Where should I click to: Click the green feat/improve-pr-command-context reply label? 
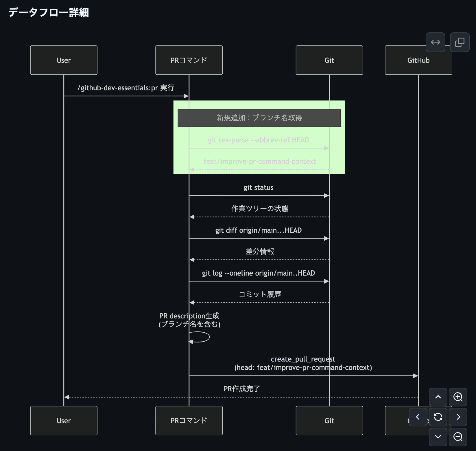260,162
